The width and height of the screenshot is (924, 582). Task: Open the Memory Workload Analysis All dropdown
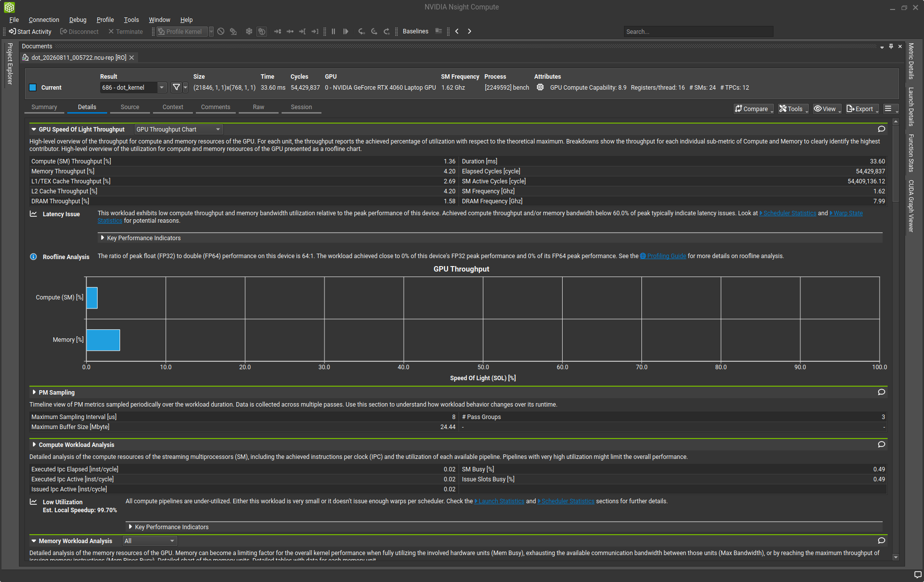tap(150, 541)
